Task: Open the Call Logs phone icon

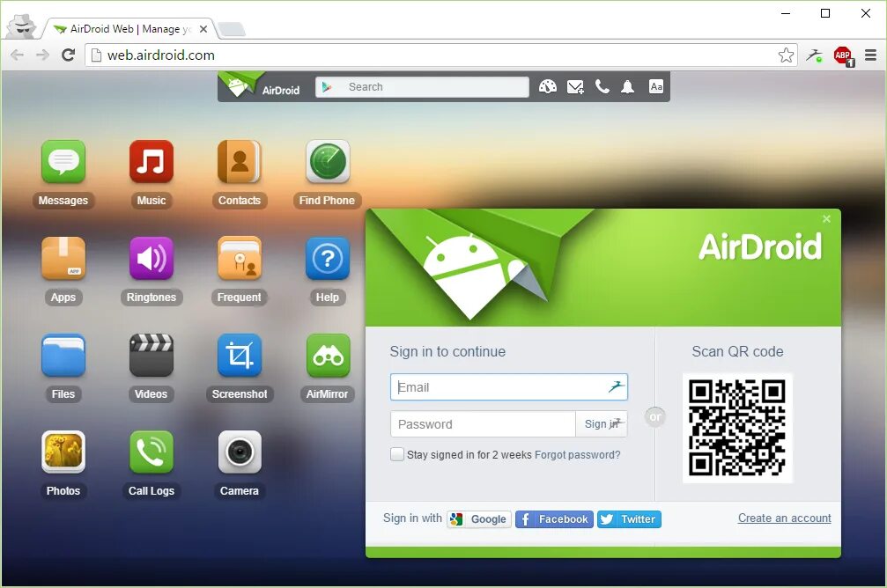Action: point(151,452)
